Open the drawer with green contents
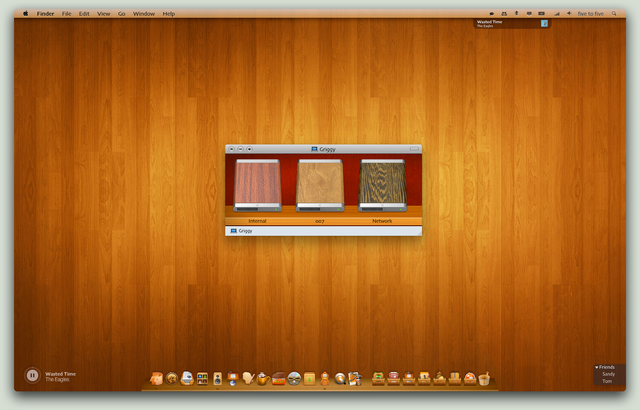The image size is (640, 410). (378, 379)
